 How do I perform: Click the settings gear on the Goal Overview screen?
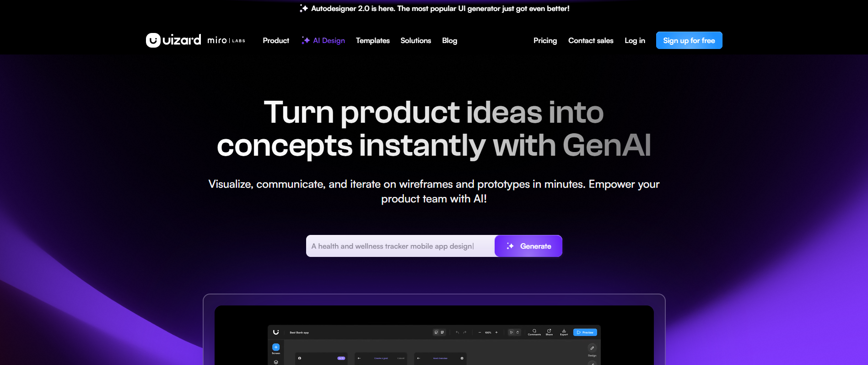462,358
